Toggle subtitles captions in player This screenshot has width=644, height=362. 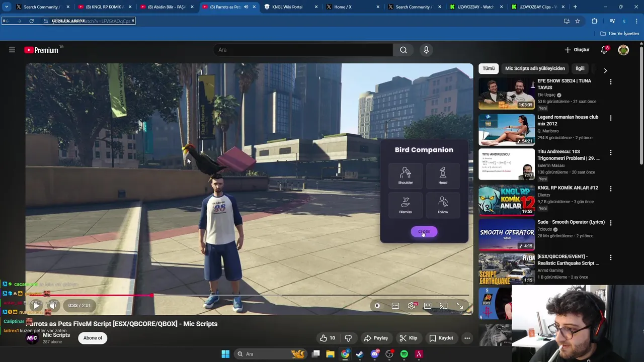tap(395, 305)
